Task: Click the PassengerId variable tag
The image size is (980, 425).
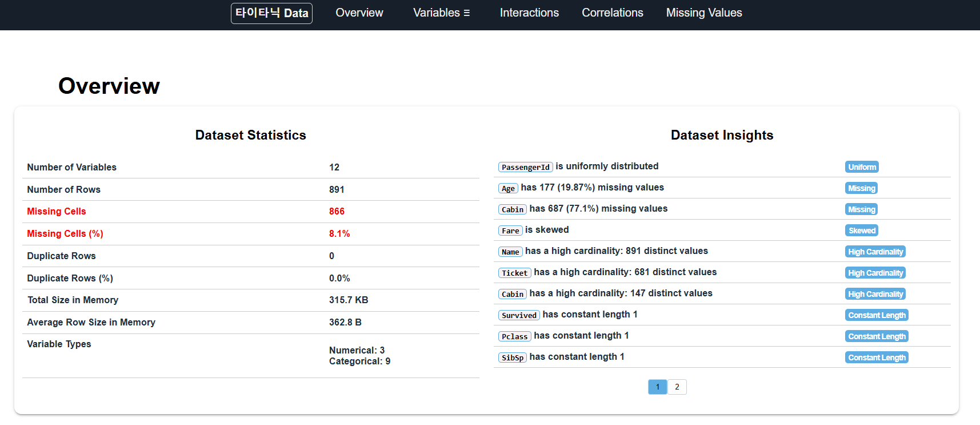Action: (525, 167)
